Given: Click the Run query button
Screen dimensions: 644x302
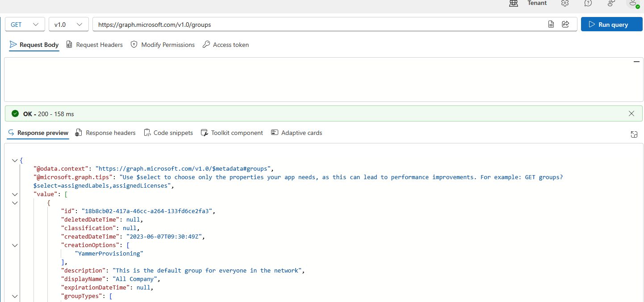Looking at the screenshot, I should click(612, 25).
